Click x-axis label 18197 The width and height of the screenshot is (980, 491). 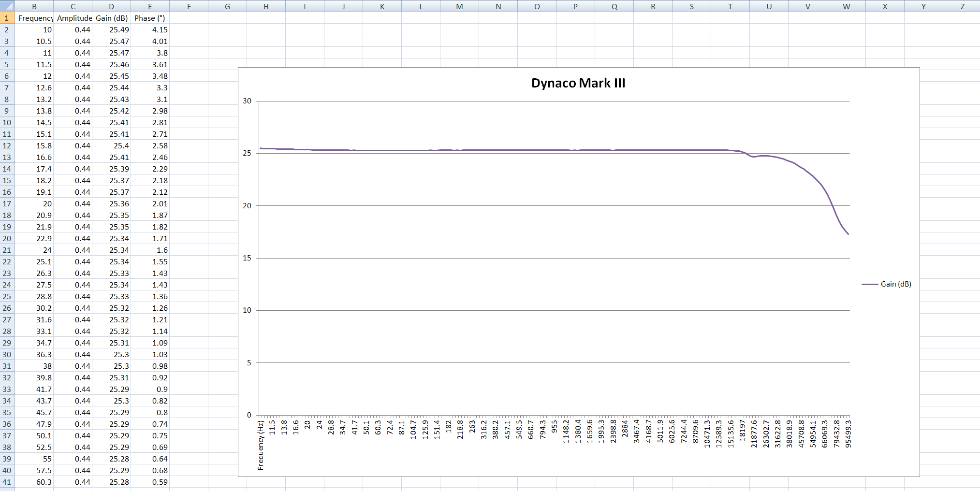tap(743, 430)
